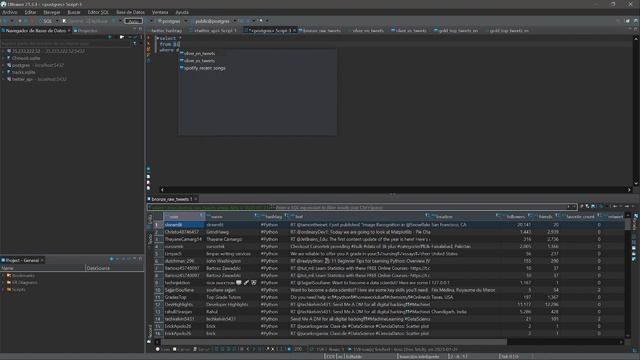Expand the postgres localhost connection node
640x360 pixels.
(x=4, y=65)
